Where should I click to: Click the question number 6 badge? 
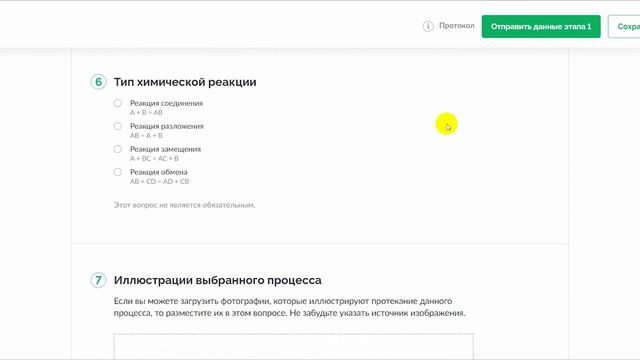point(98,82)
